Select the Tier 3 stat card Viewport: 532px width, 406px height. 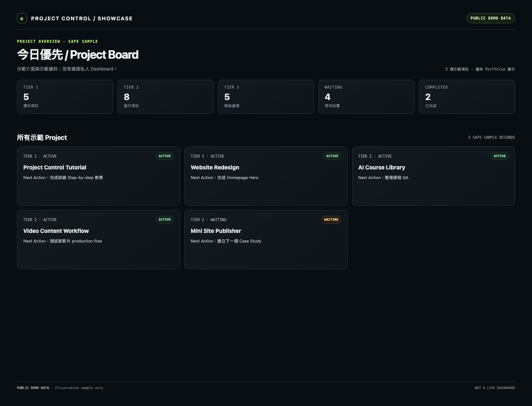266,97
